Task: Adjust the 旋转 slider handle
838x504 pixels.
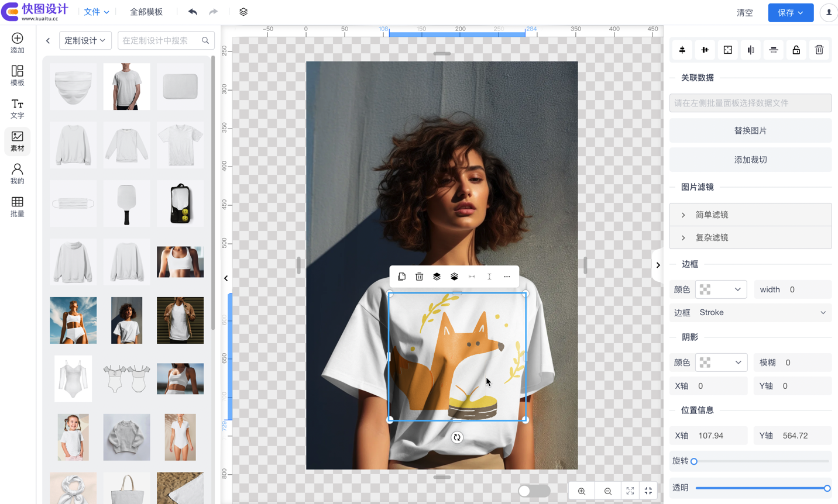Action: (694, 461)
